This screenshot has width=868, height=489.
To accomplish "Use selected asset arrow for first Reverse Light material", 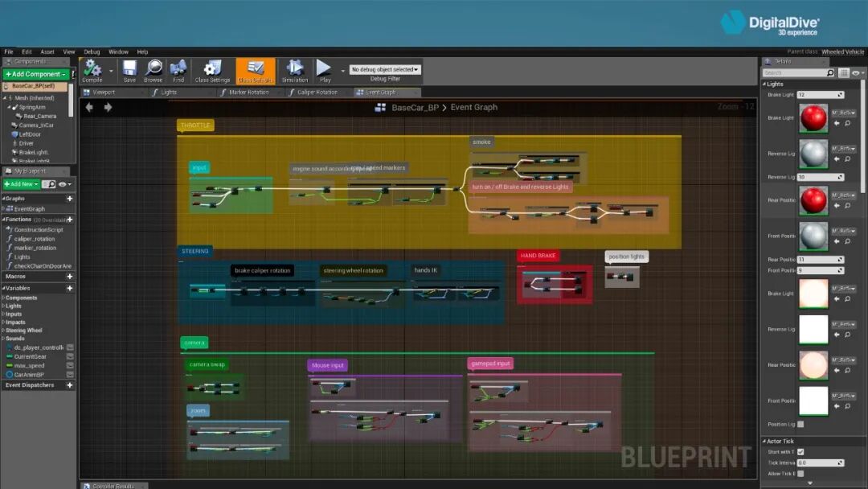I will click(837, 159).
